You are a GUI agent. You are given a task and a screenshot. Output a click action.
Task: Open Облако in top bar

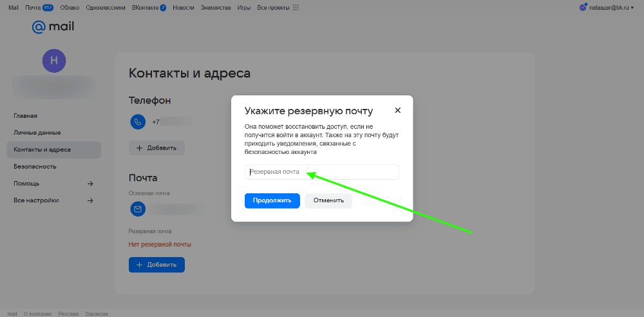[x=70, y=8]
